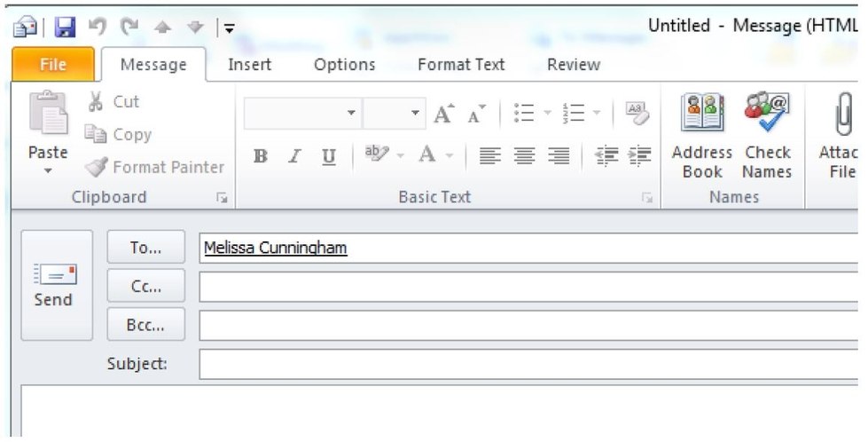Click the Clear Formatting eraser icon
Viewport: 868px width, 442px height.
[x=637, y=113]
